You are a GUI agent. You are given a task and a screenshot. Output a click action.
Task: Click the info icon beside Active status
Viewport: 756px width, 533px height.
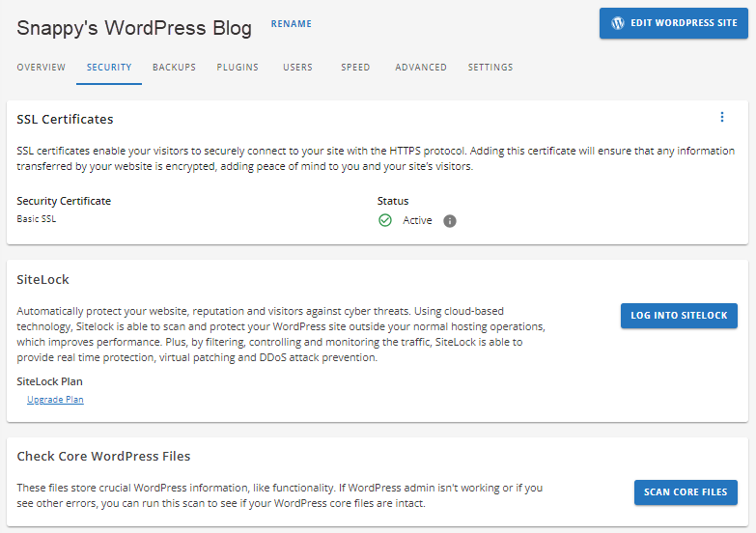click(449, 221)
